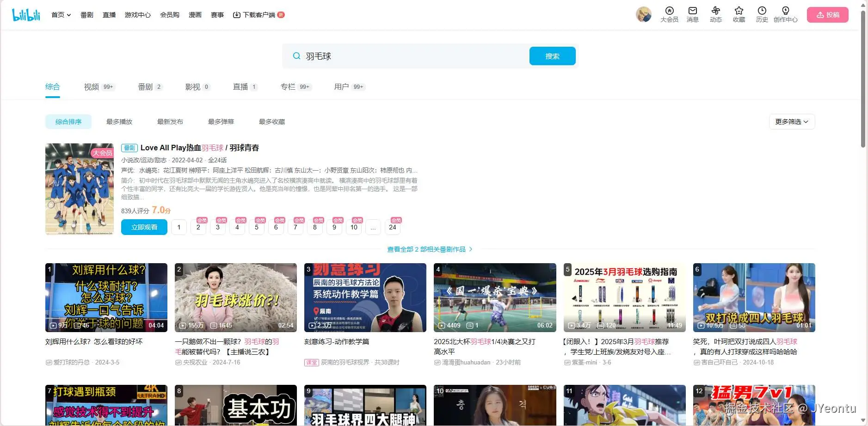868x426 pixels.
Task: Open 会员购 in the top navigation
Action: point(170,15)
